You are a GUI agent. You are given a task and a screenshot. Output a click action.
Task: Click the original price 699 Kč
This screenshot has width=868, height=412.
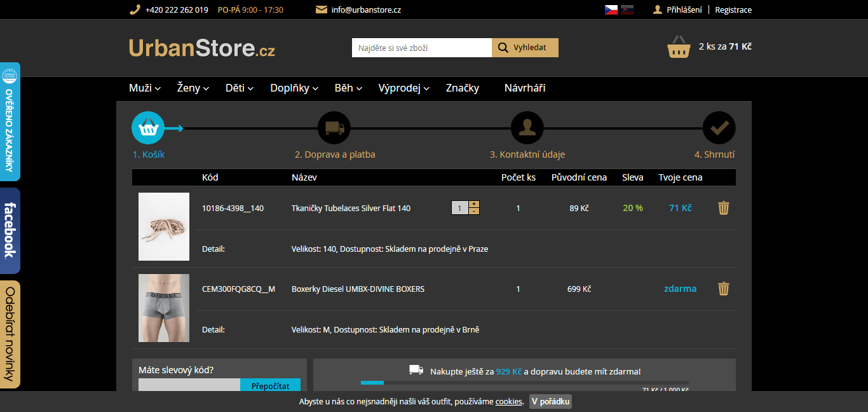point(580,289)
